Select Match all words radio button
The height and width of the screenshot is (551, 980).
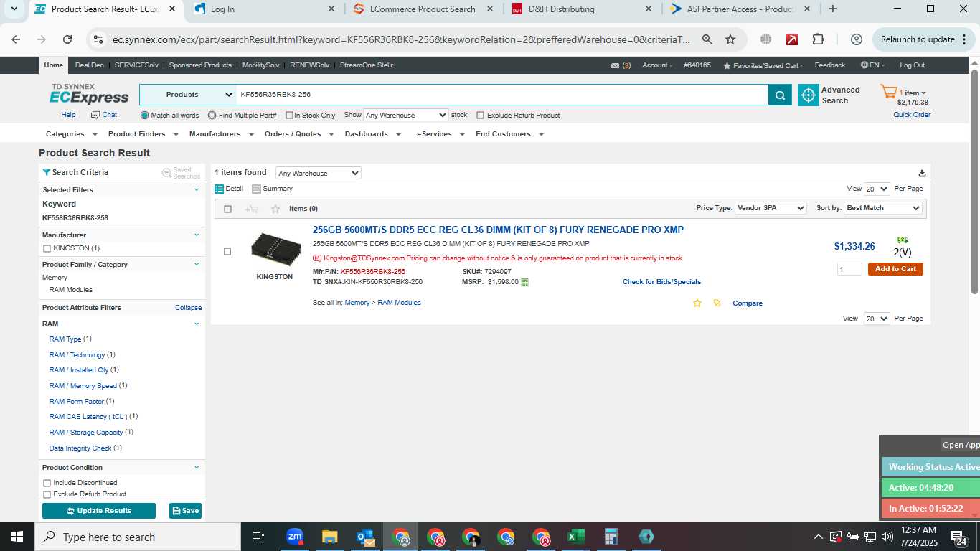(x=144, y=115)
